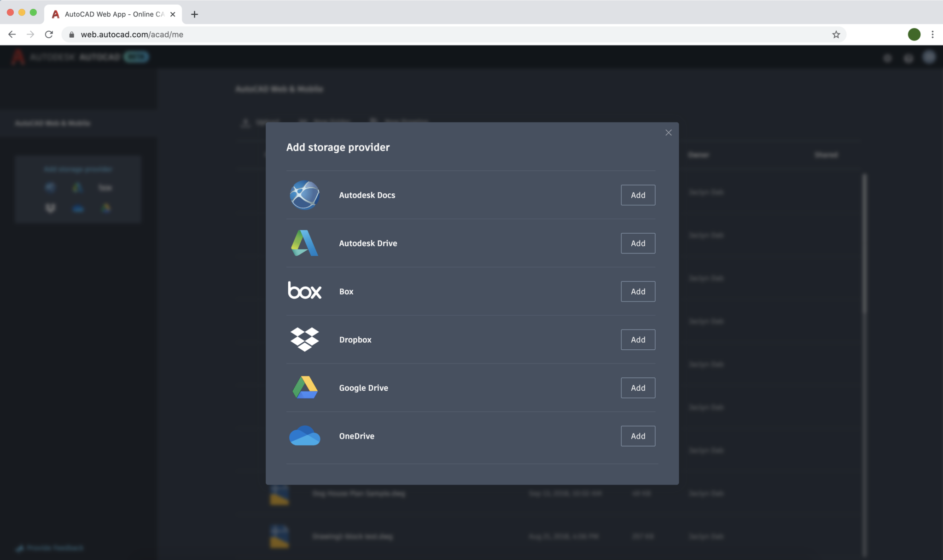This screenshot has height=560, width=943.
Task: Click the Autodesk Drive logo icon
Action: pyautogui.click(x=304, y=243)
